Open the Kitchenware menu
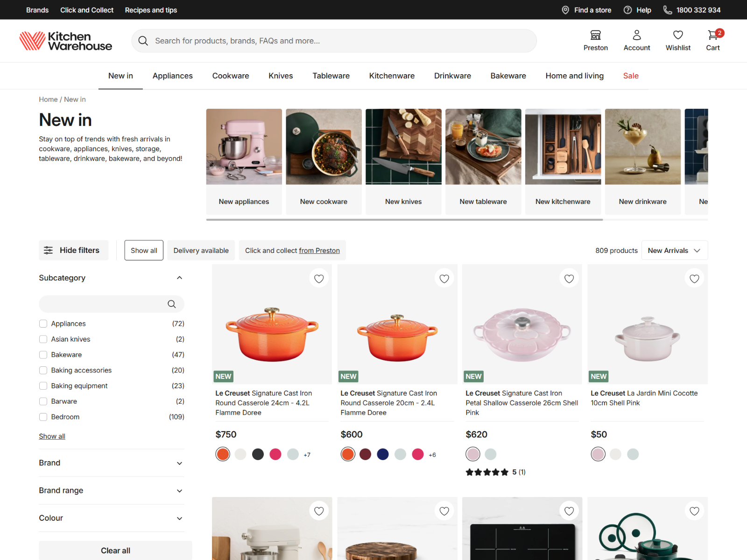747x560 pixels. click(x=392, y=76)
